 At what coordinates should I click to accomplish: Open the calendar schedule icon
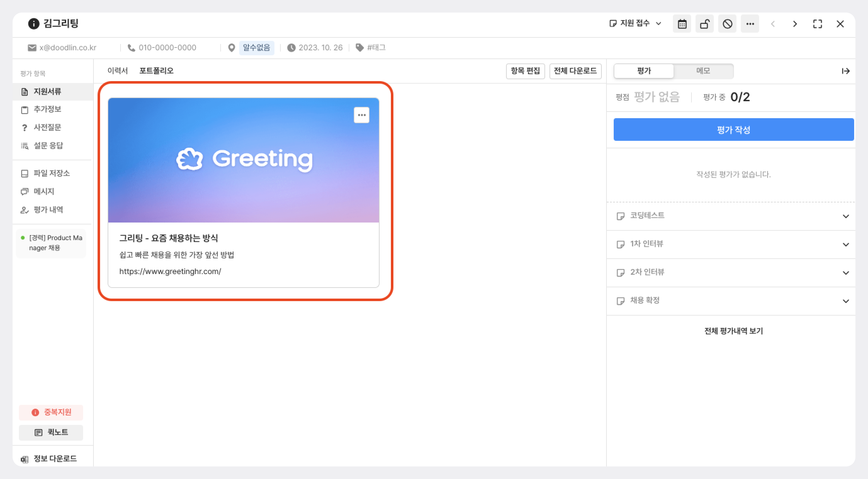coord(682,24)
